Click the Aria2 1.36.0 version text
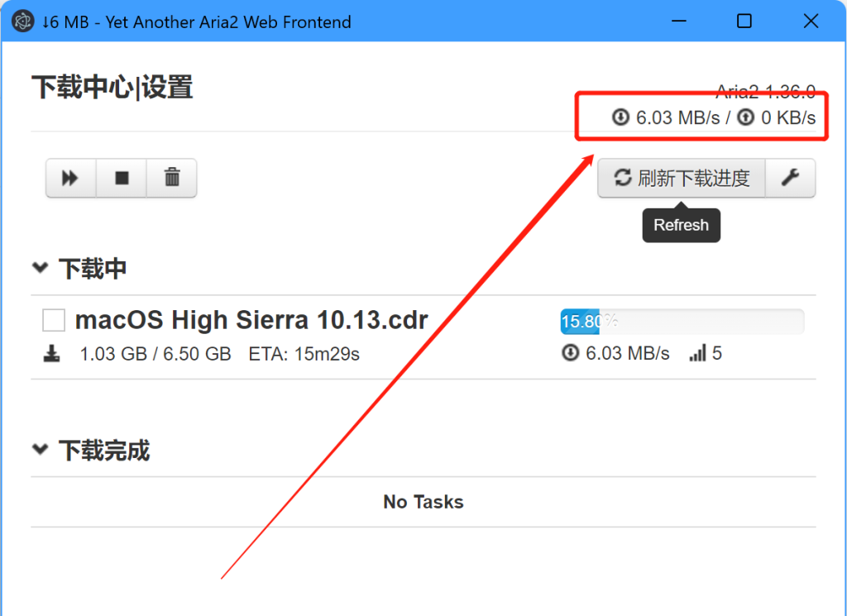This screenshot has width=847, height=616. click(765, 93)
